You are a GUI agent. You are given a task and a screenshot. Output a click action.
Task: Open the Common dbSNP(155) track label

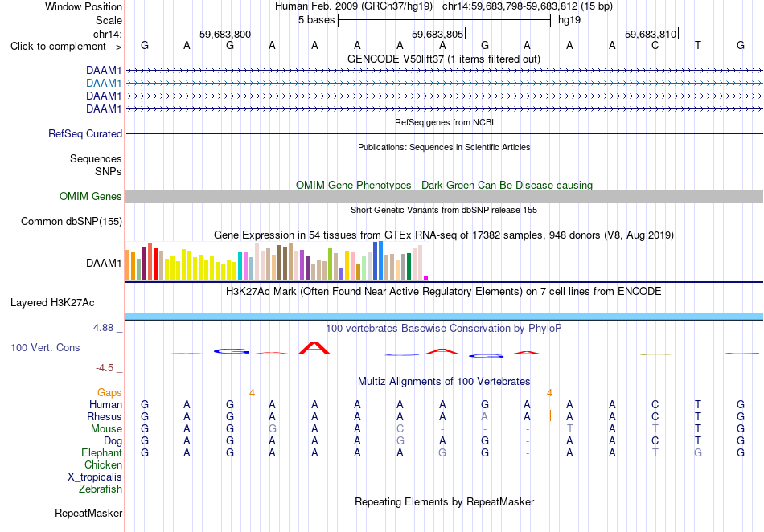72,222
